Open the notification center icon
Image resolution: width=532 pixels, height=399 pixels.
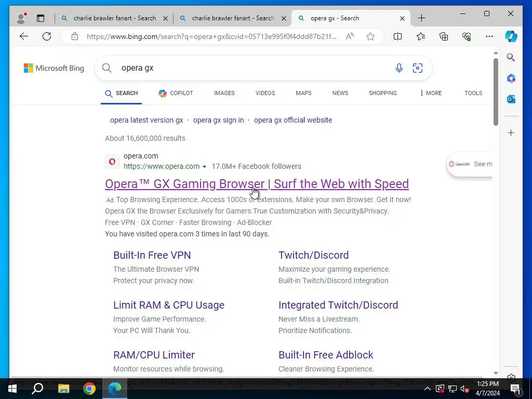click(x=515, y=389)
